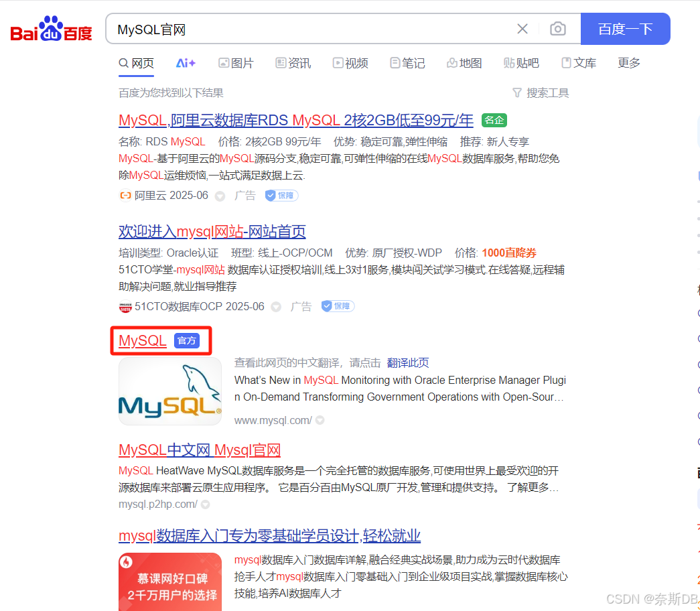This screenshot has width=700, height=611.
Task: Click 广告 label on the 51CTO result
Action: pos(301,306)
